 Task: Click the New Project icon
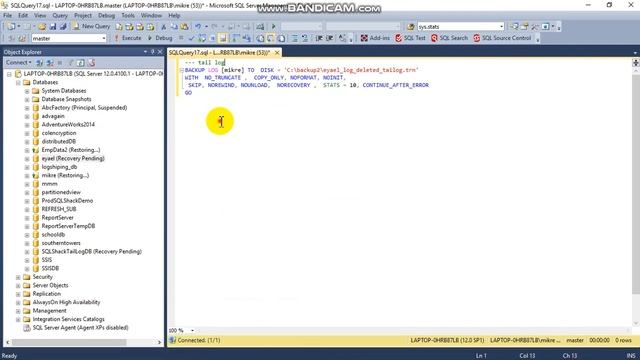tap(11, 27)
